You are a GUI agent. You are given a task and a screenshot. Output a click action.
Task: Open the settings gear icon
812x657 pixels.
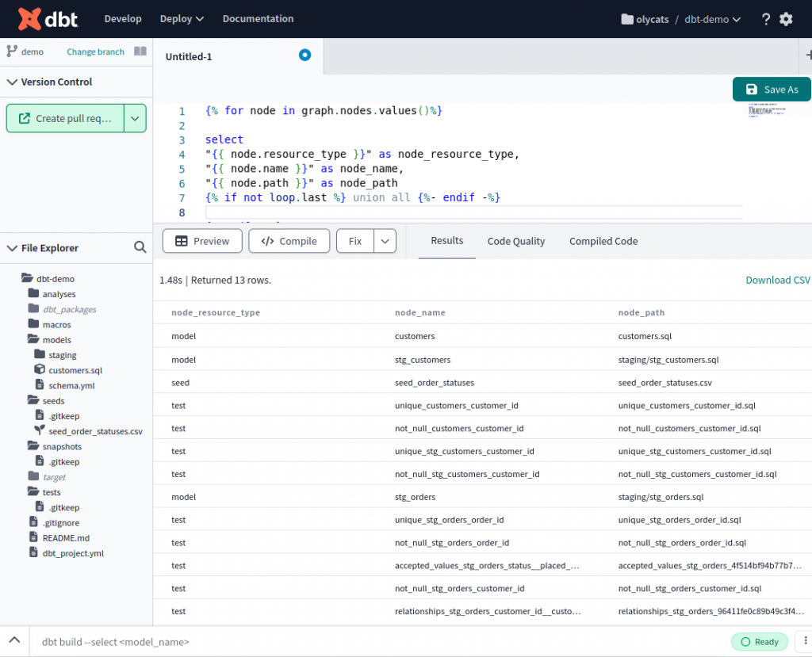click(x=786, y=19)
